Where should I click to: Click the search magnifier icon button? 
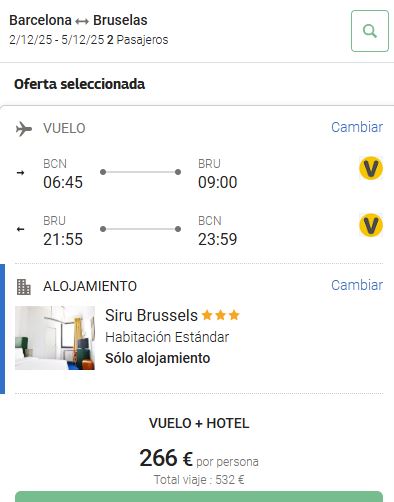point(370,31)
